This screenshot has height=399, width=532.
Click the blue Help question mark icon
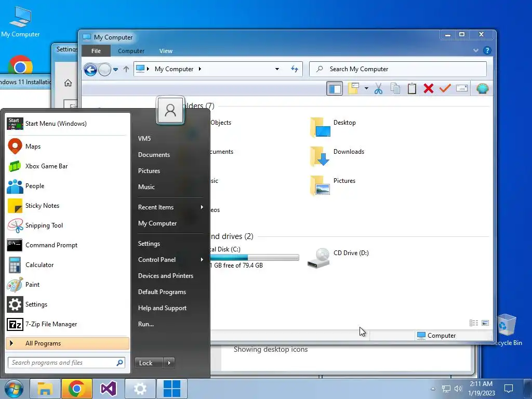(487, 50)
